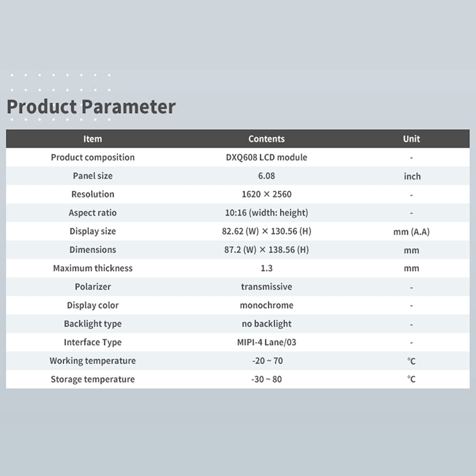This screenshot has width=476, height=476.
Task: Select the 1620 × 2560 resolution value
Action: point(267,194)
